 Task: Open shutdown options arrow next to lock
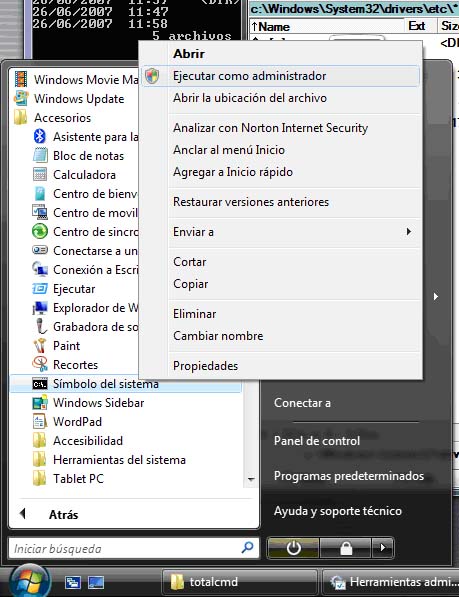point(382,548)
